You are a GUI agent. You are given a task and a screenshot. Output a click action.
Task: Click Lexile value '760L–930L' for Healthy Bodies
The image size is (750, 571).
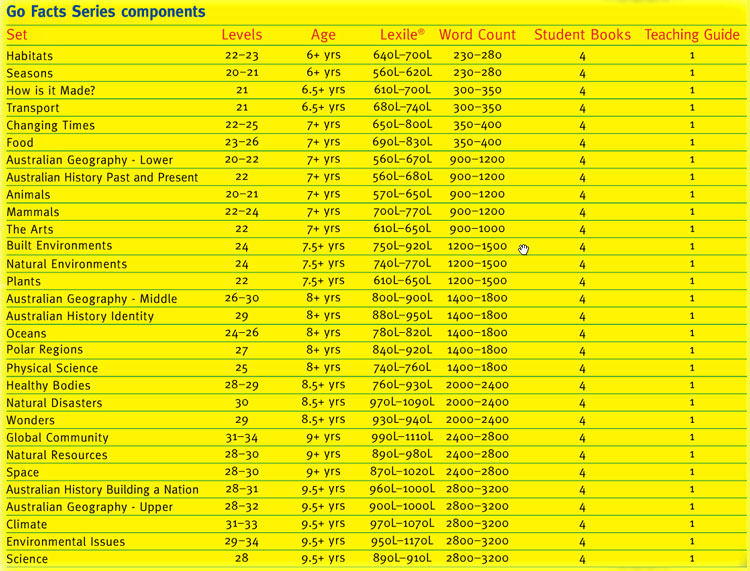(x=402, y=384)
